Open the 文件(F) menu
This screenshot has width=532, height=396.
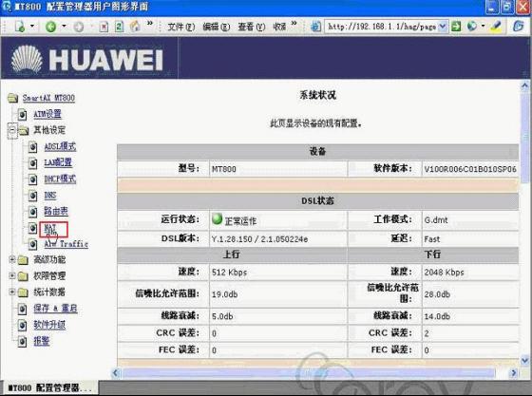[x=181, y=27]
